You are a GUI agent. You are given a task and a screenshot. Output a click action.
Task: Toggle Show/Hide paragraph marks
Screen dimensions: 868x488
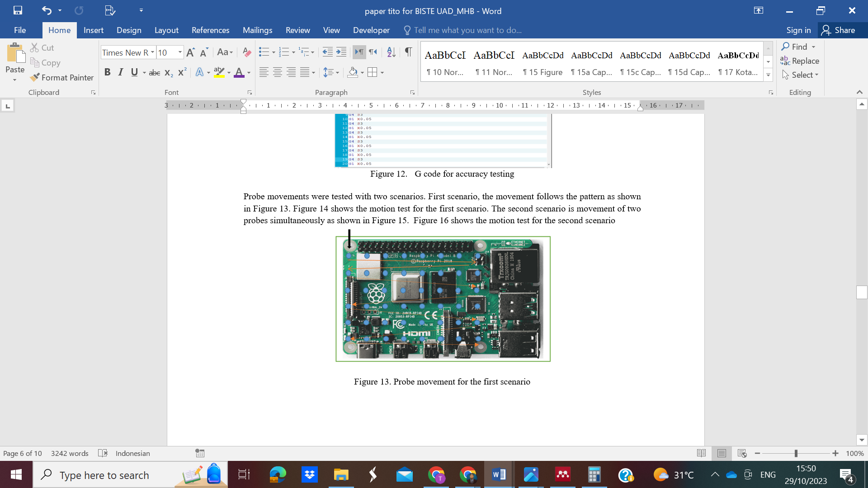pos(408,52)
